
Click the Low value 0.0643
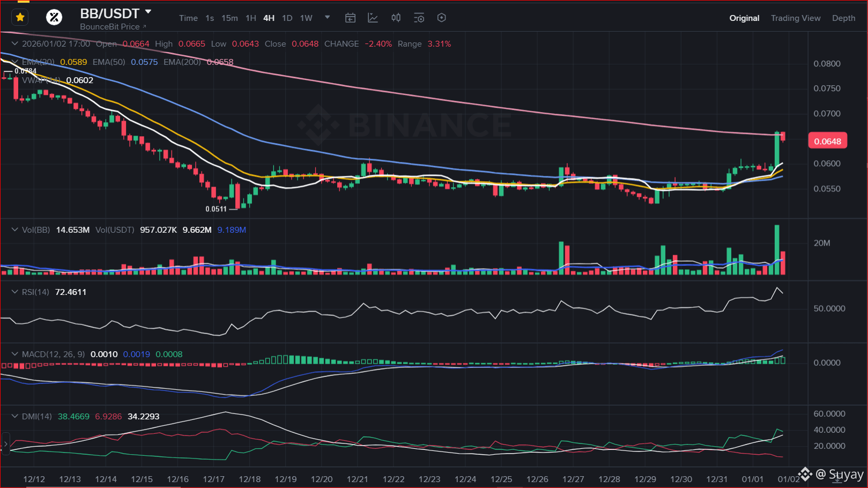(x=246, y=44)
